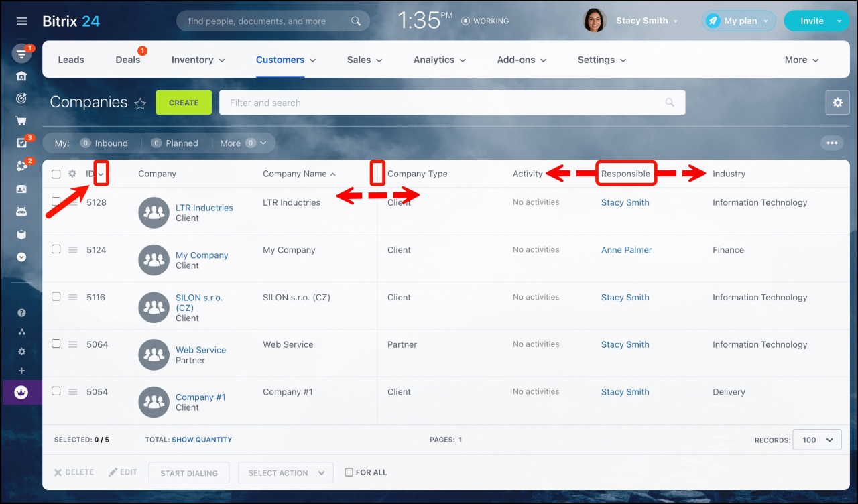Expand the Invite dropdown arrow

pyautogui.click(x=840, y=21)
